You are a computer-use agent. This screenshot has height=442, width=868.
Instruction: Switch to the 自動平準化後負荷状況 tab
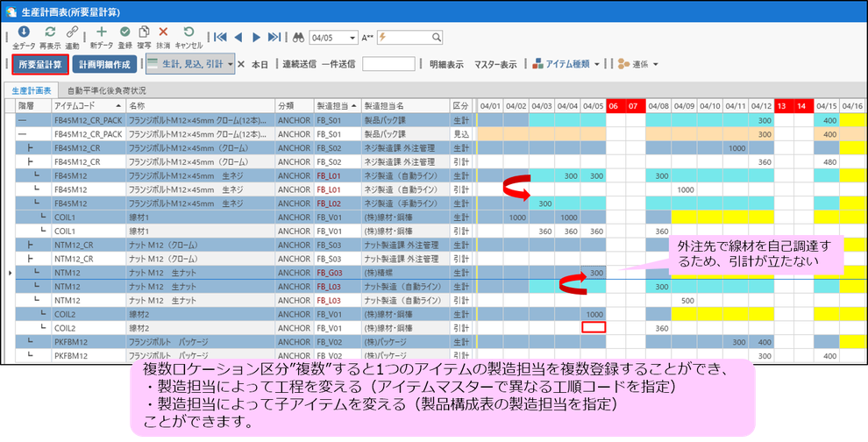pos(106,90)
